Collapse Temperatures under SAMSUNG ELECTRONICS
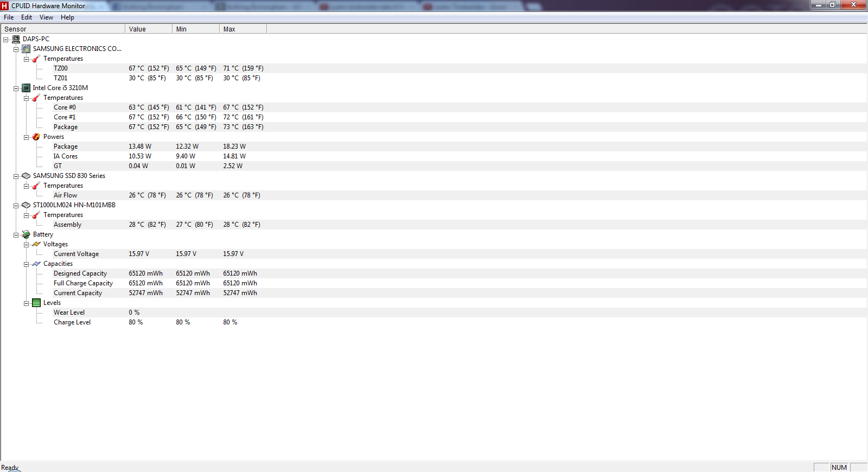The image size is (868, 472). click(26, 59)
